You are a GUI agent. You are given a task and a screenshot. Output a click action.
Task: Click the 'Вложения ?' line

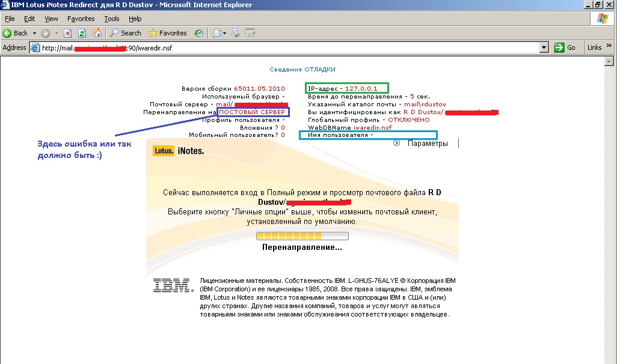262,128
